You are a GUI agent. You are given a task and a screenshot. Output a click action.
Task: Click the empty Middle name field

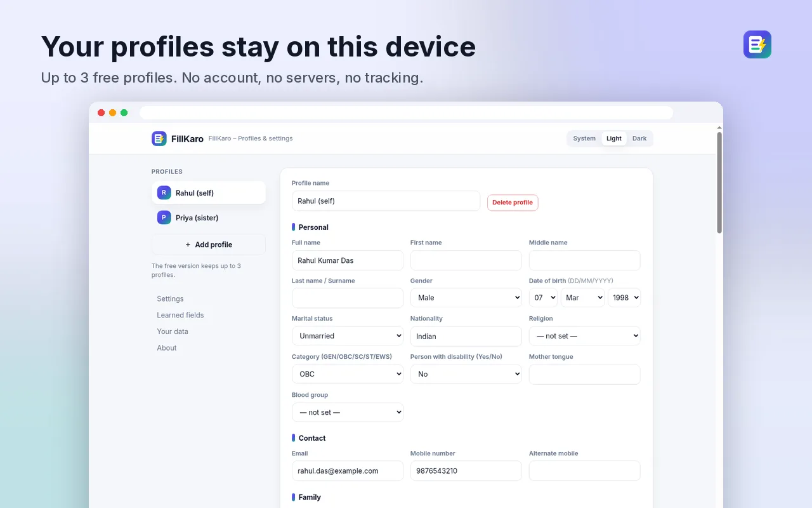coord(585,260)
